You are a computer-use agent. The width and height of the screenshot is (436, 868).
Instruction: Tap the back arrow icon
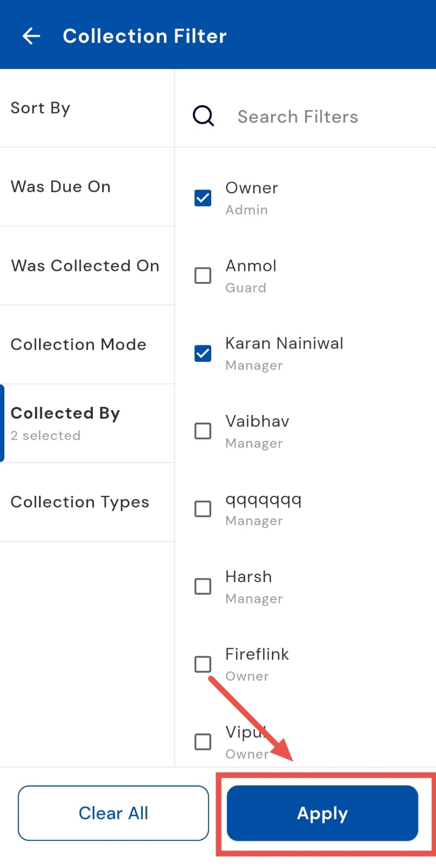[31, 36]
